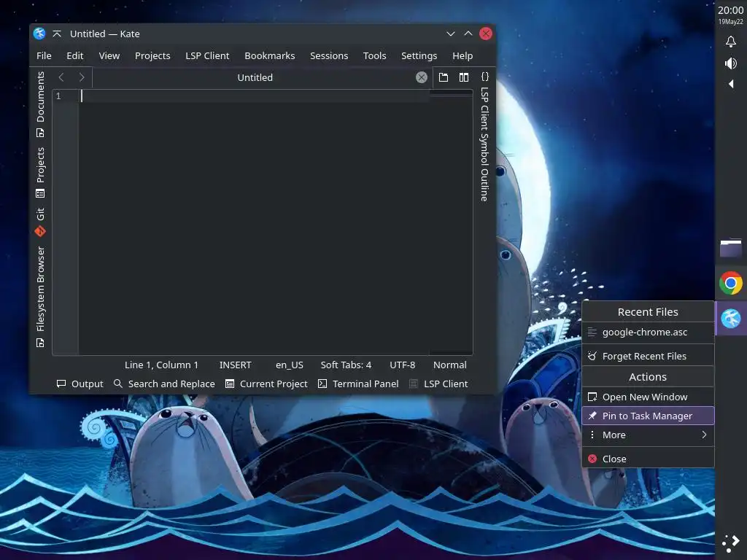Click the curly braces symbol outline icon

(x=484, y=77)
